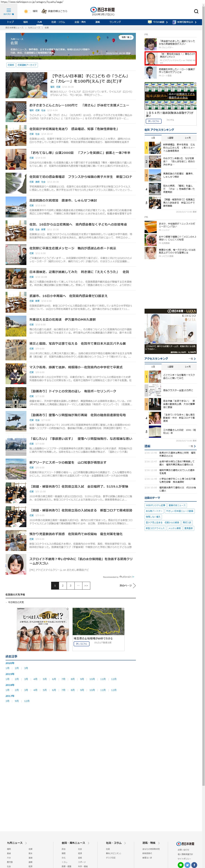Image resolution: width=205 pixels, height=868 pixels.
Task: Open LUXA KINUJO steamer advertisement banner
Action: pos(170,331)
